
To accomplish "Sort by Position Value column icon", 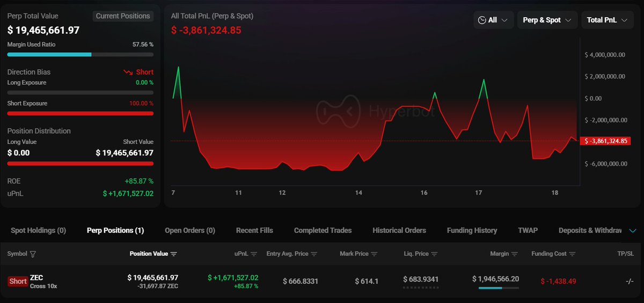I will (x=174, y=254).
